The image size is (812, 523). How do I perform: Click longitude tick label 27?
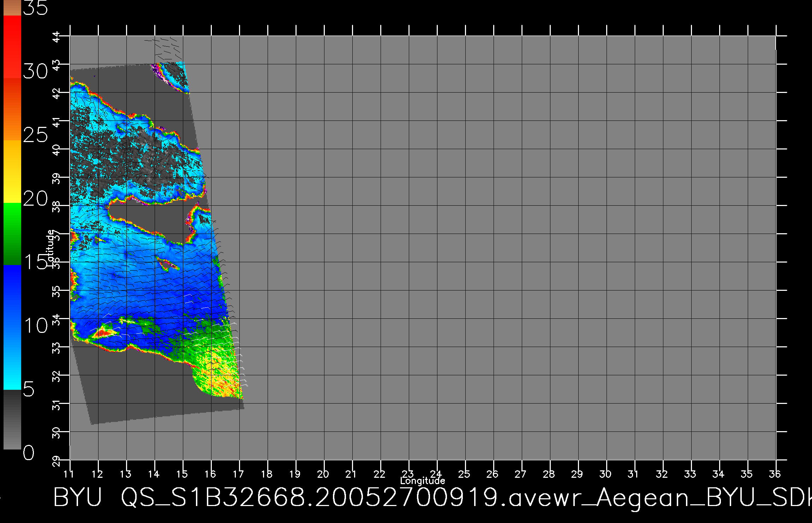521,474
